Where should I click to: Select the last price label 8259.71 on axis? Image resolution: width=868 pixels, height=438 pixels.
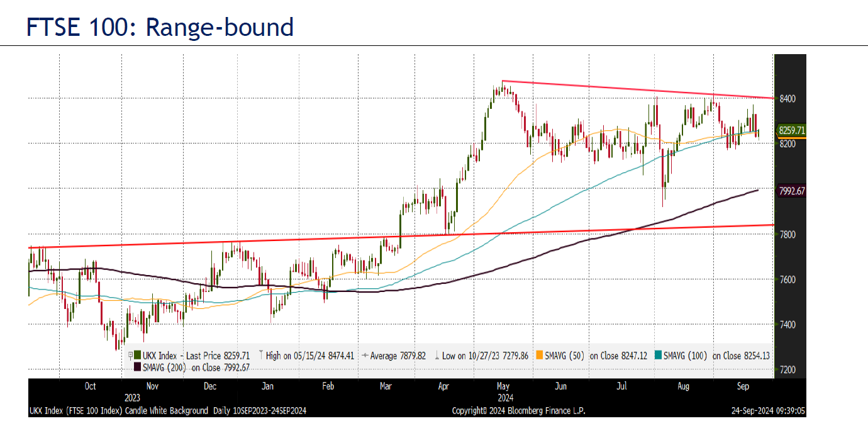[x=791, y=131]
